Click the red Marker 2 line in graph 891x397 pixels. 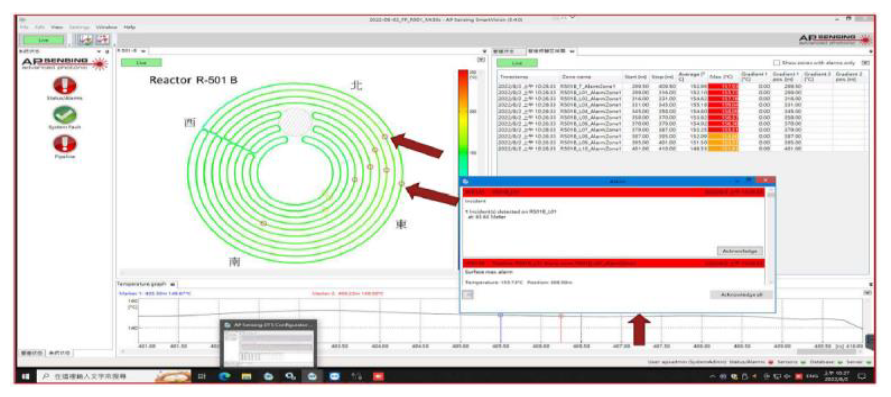561,327
